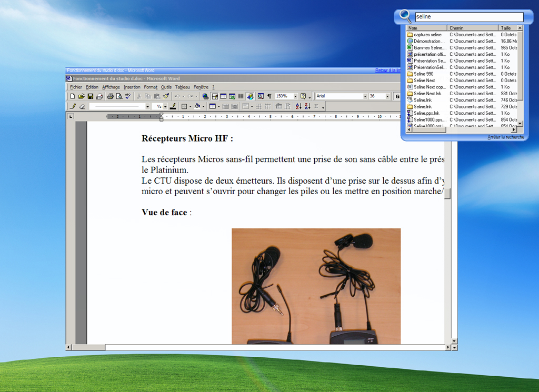
Task: Toggle the Document Map view
Action: 261,96
